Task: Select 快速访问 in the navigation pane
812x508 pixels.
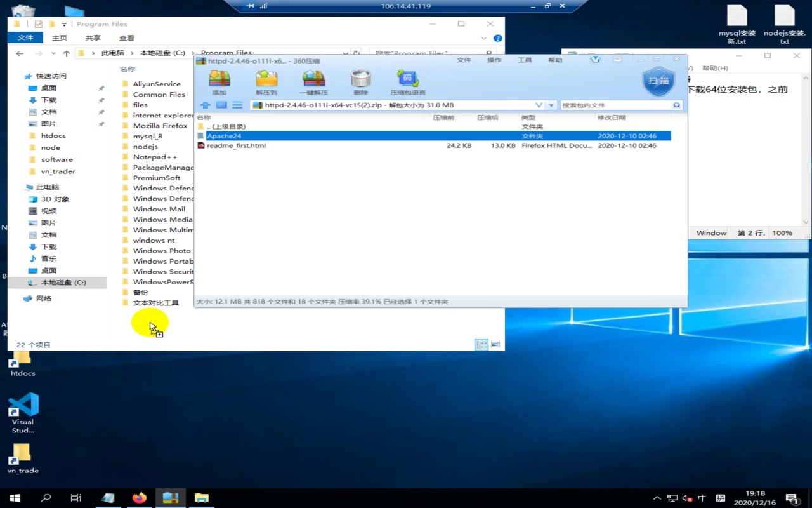Action: [x=51, y=76]
